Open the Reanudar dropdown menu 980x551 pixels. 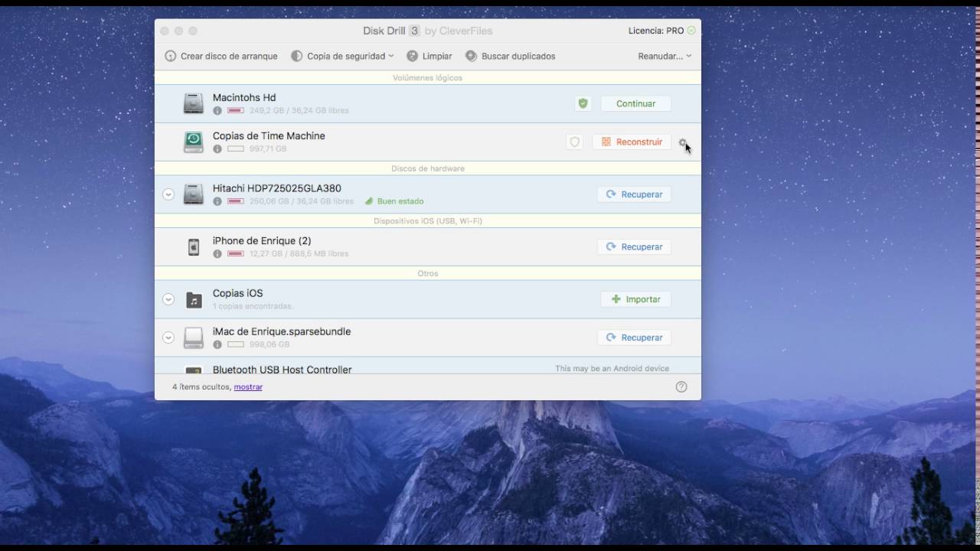665,56
